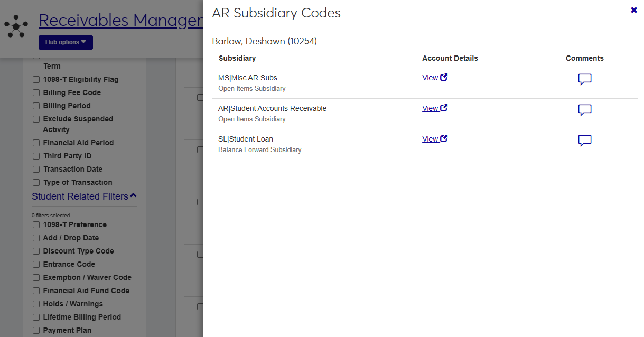Click the hub network logo icon
The height and width of the screenshot is (337, 644).
[x=16, y=25]
